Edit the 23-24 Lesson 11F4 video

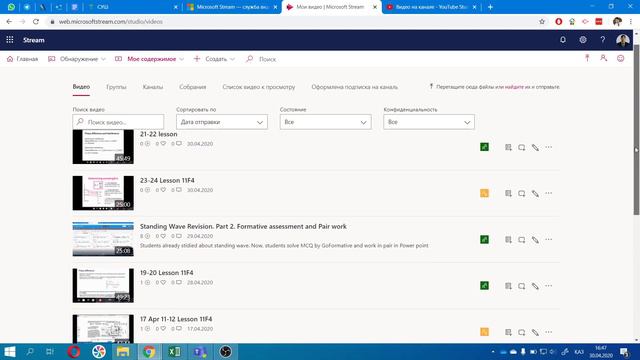pyautogui.click(x=535, y=193)
